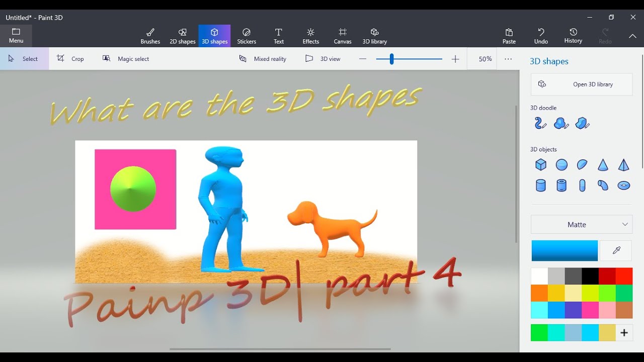Click the Paste button
Image resolution: width=644 pixels, height=362 pixels.
(509, 36)
